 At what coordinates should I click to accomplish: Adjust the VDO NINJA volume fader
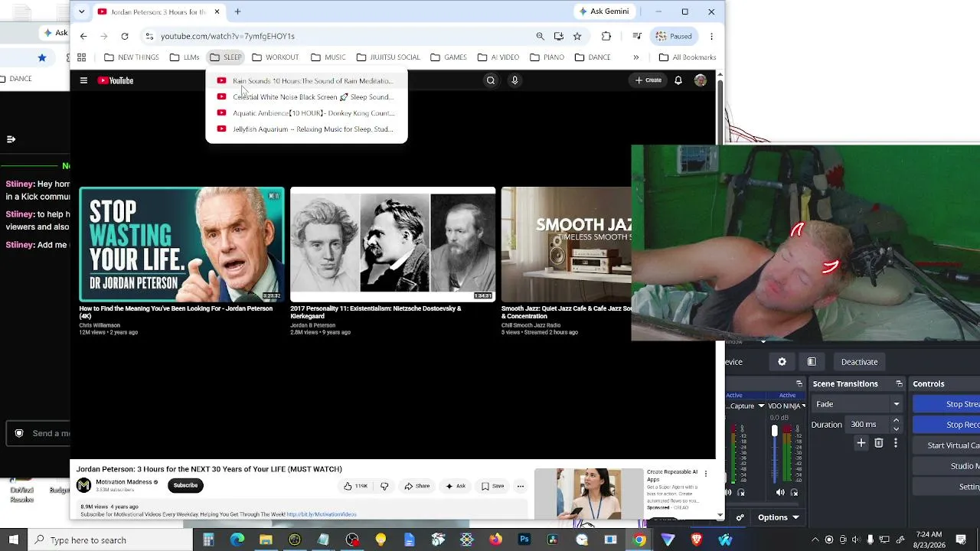click(x=775, y=432)
